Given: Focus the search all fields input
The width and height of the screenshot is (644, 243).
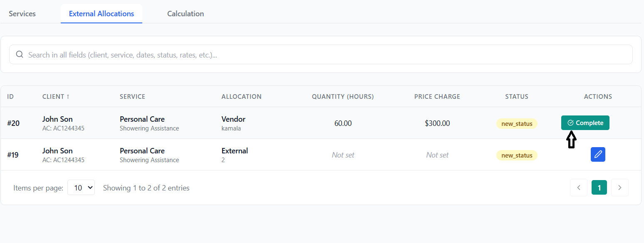Looking at the screenshot, I should pos(324,55).
